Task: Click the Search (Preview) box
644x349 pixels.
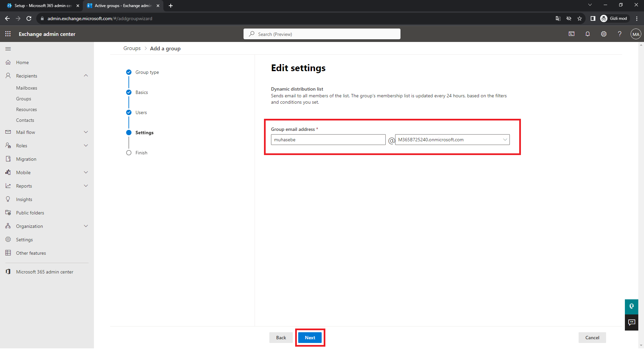Action: 322,34
